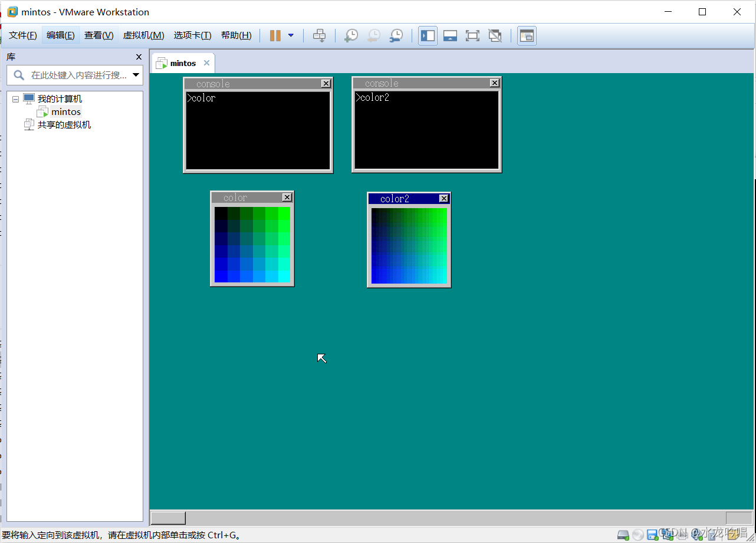Open the 选项卡(T) menu
The width and height of the screenshot is (756, 543).
pyautogui.click(x=192, y=35)
